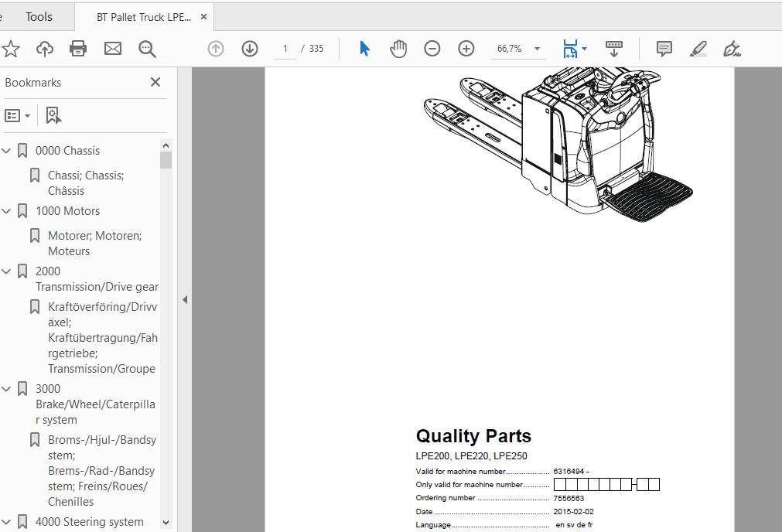Zoom out with minus icon

pos(432,49)
